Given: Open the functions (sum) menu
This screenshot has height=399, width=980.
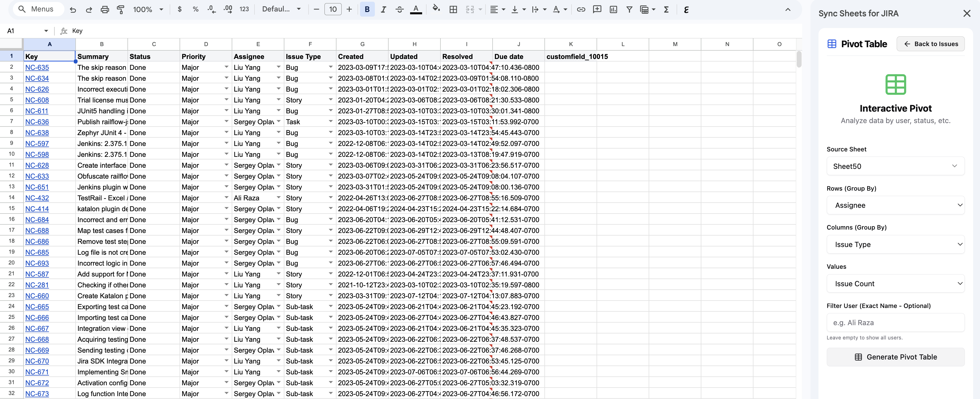Looking at the screenshot, I should point(666,9).
